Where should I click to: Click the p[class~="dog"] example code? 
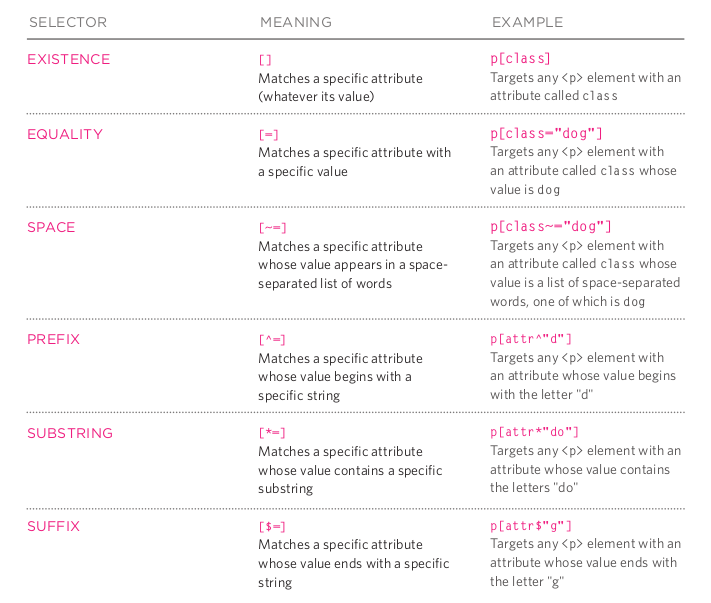(550, 226)
